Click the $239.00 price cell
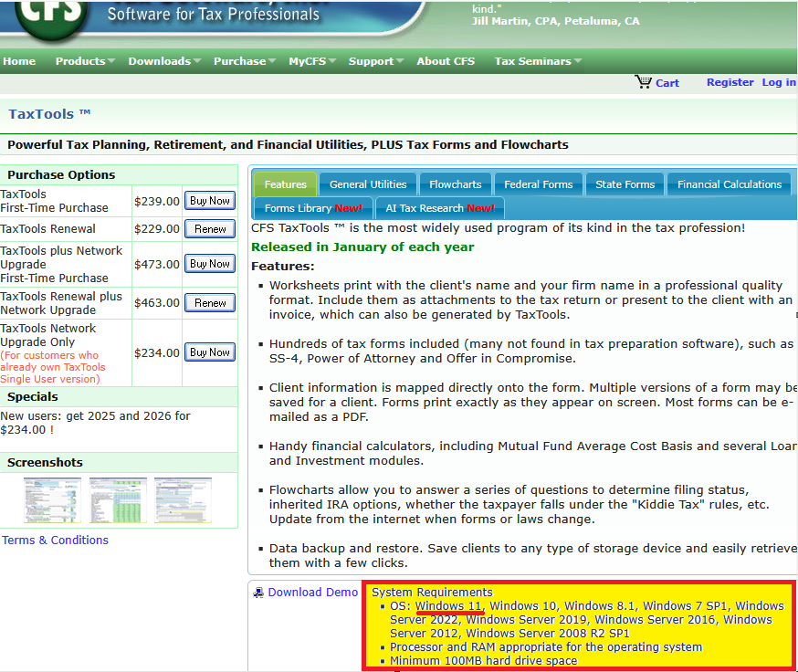This screenshot has width=798, height=672. click(x=157, y=202)
